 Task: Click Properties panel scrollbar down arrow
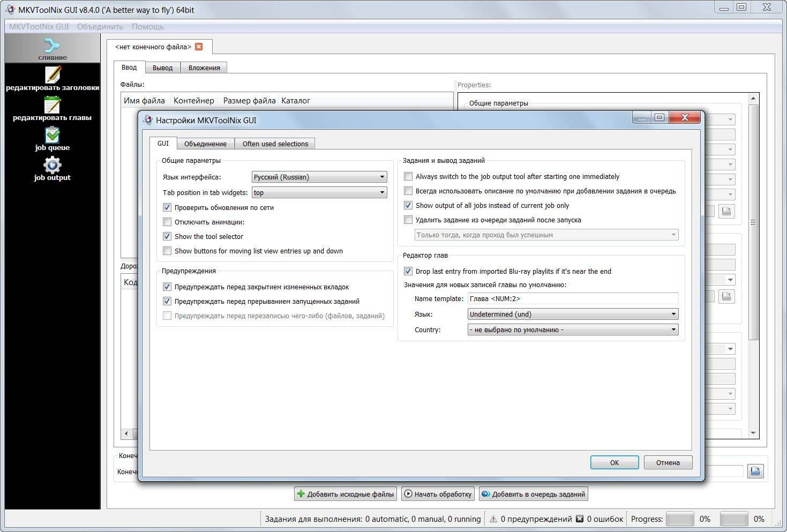(753, 433)
